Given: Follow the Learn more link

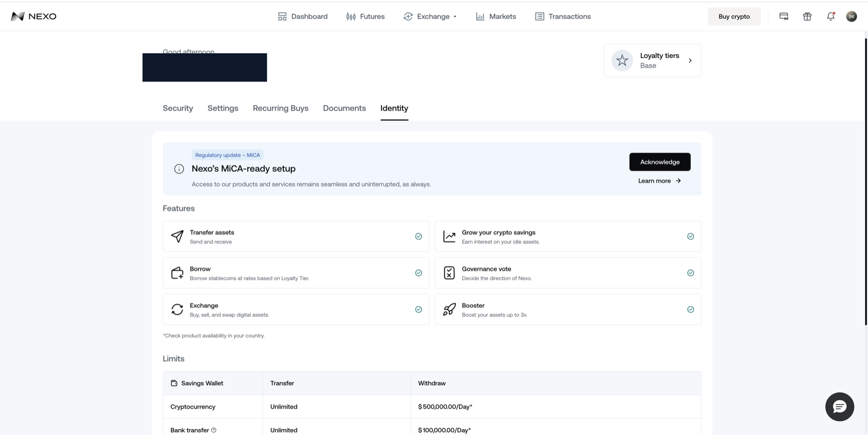Looking at the screenshot, I should tap(660, 181).
